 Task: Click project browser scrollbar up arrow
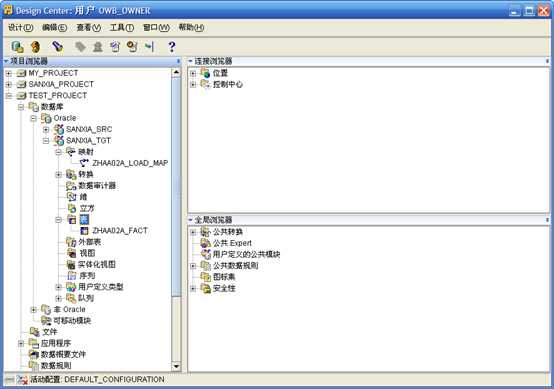coord(176,72)
